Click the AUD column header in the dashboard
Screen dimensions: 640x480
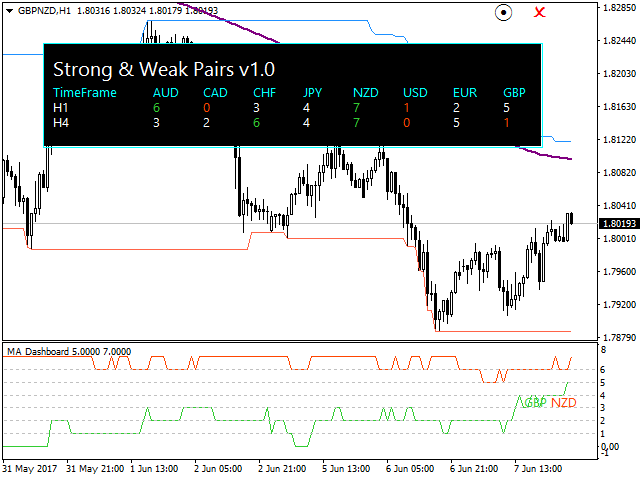(166, 93)
